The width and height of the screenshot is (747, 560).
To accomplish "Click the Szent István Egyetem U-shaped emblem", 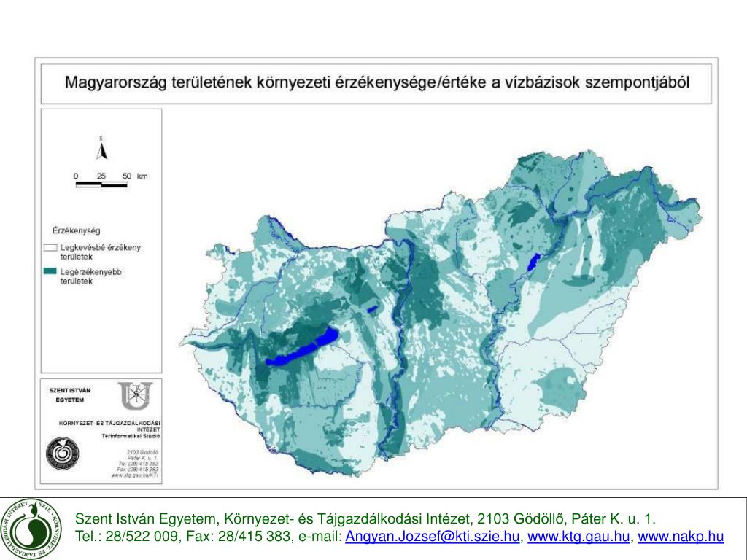I will (136, 397).
